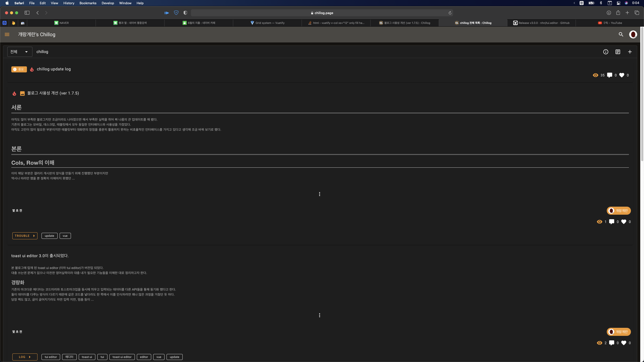Open the user profile avatar
This screenshot has height=362, width=644.
633,34
